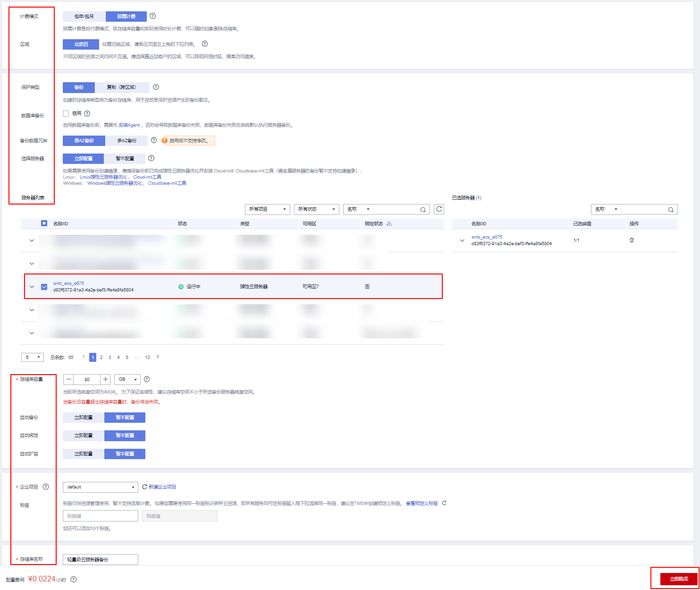700x590 pixels.
Task: Choose 复制 (跨区域) protection type
Action: (x=122, y=87)
